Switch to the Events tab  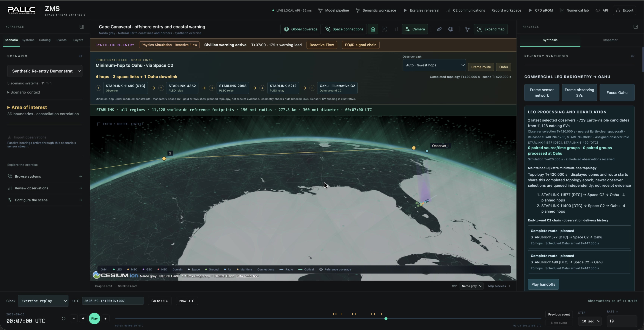(62, 40)
